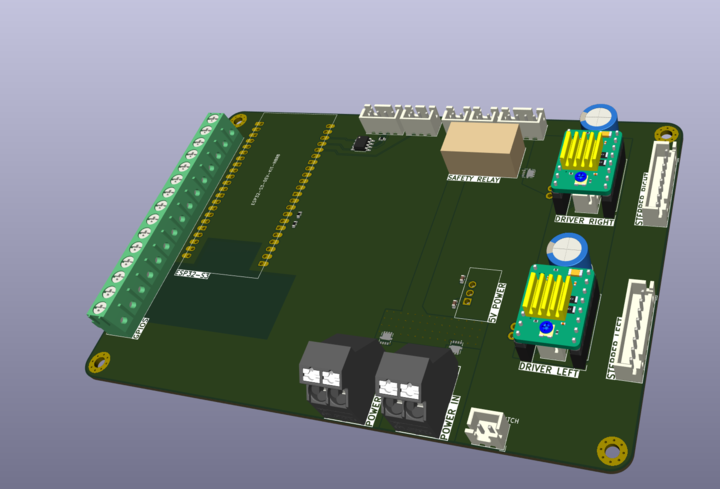Select the small black SOIC chip
The height and width of the screenshot is (489, 720).
tap(362, 144)
